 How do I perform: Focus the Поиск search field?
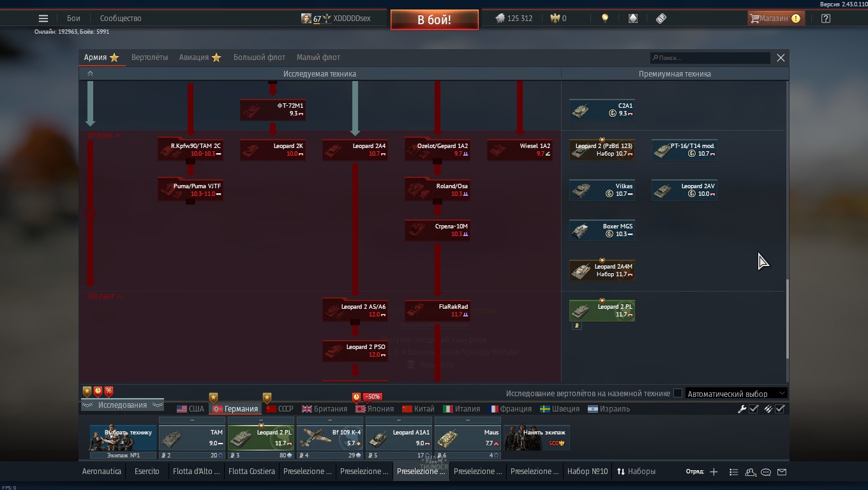[710, 58]
